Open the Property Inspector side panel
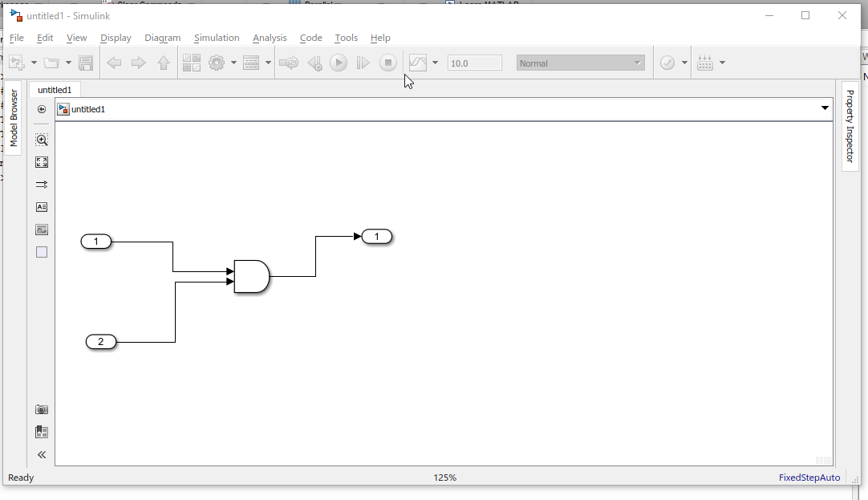Image resolution: width=868 pixels, height=500 pixels. click(850, 126)
